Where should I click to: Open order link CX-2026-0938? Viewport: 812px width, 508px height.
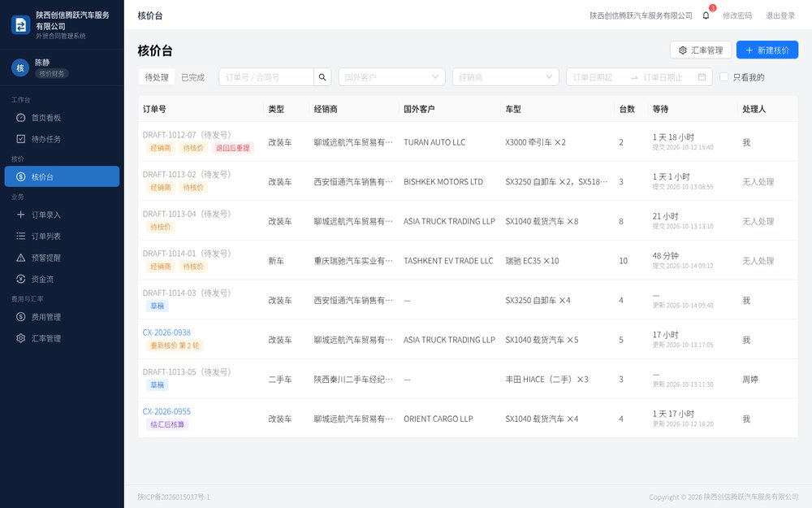(x=166, y=332)
